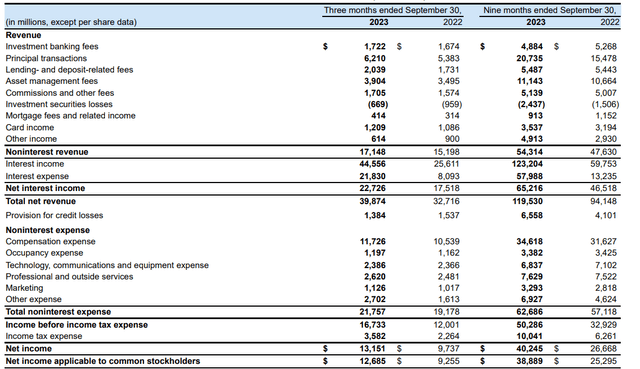
Task: Click the 'Interest income' row label
Action: [35, 164]
